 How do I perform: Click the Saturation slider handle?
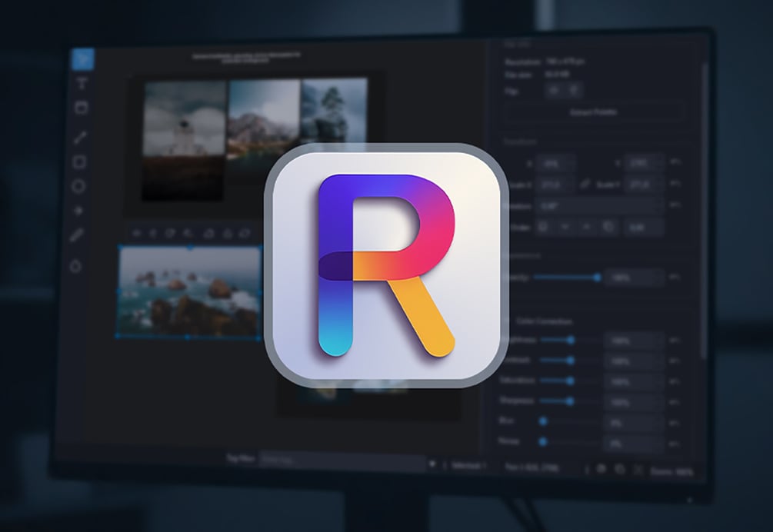pos(570,381)
